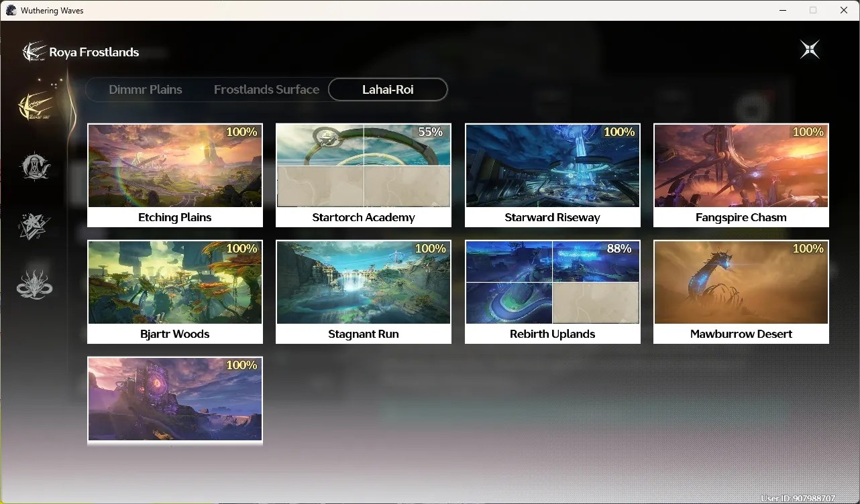860x504 pixels.
Task: Click the Rebirth Uplands label
Action: (553, 334)
